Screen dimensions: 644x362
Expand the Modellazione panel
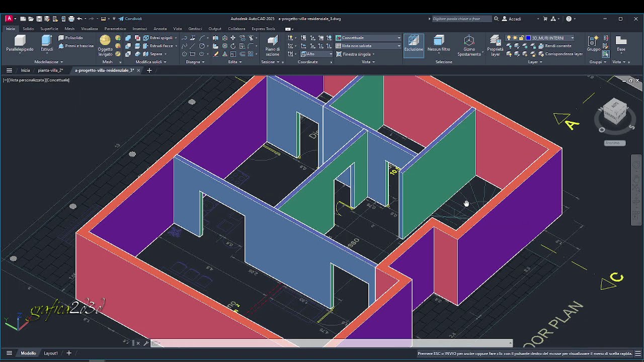[x=48, y=62]
